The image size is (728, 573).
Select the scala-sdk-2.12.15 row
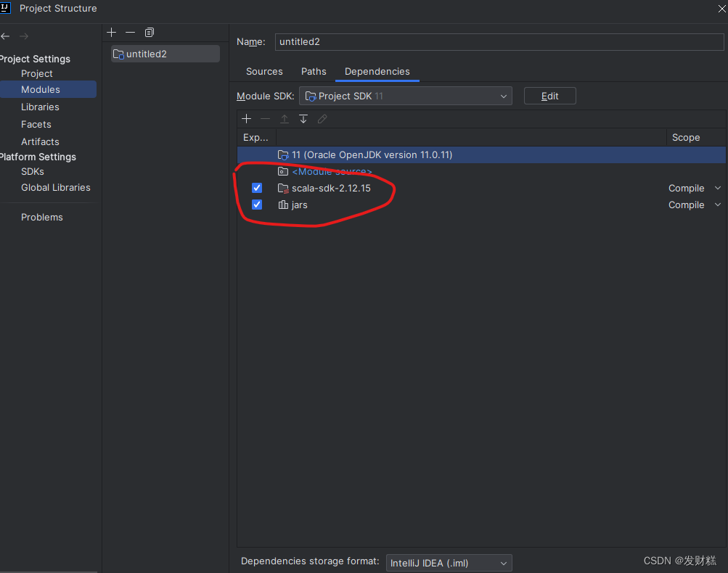click(481, 189)
